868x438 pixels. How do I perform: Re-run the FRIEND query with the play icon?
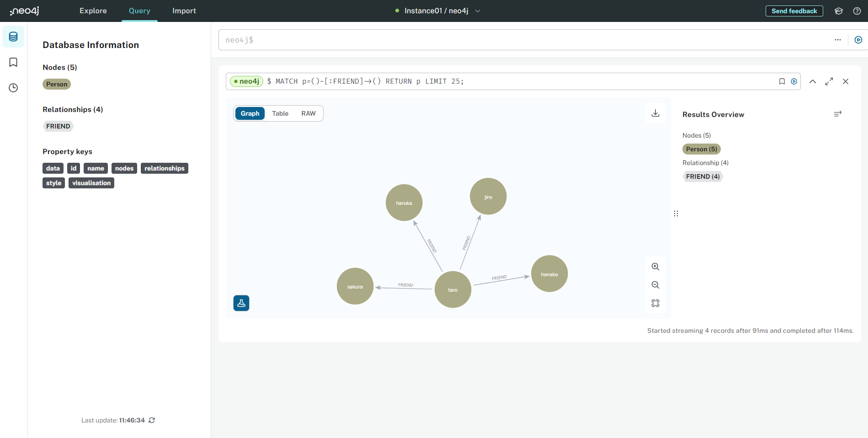tap(794, 81)
